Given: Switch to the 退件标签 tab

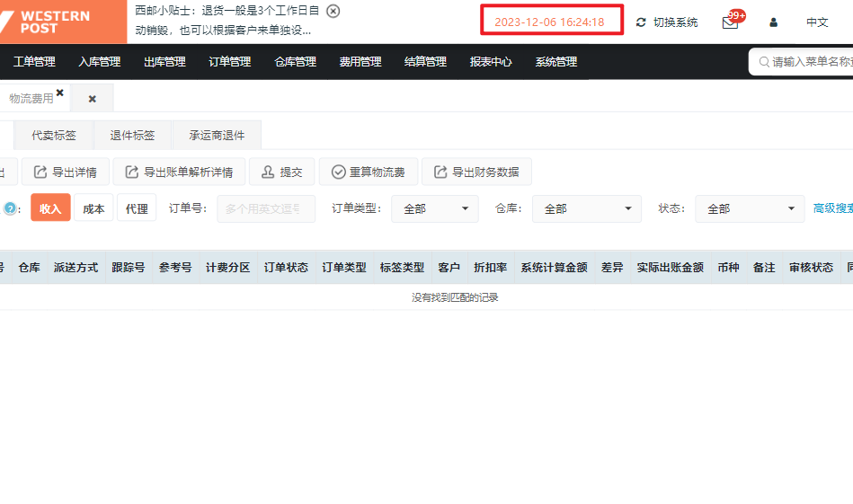Looking at the screenshot, I should click(x=132, y=136).
